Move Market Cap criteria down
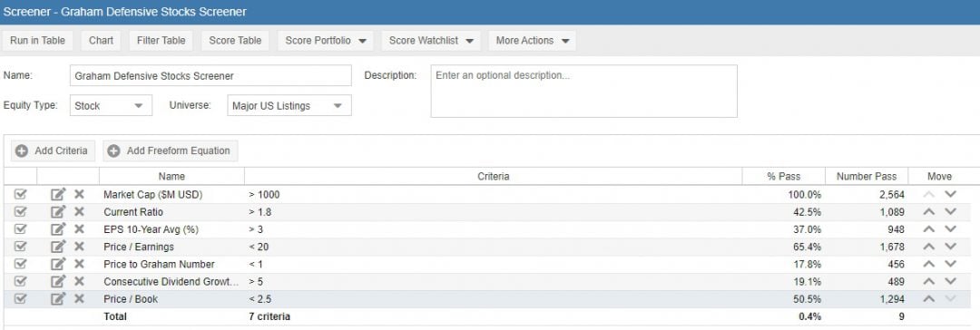 click(x=951, y=194)
